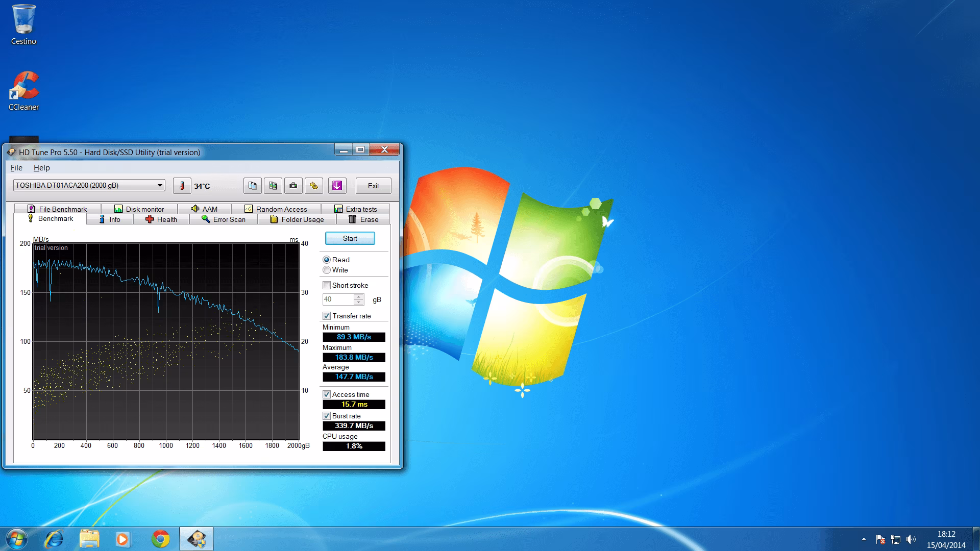Uncheck the Burst rate checkbox
The height and width of the screenshot is (551, 980).
point(327,416)
